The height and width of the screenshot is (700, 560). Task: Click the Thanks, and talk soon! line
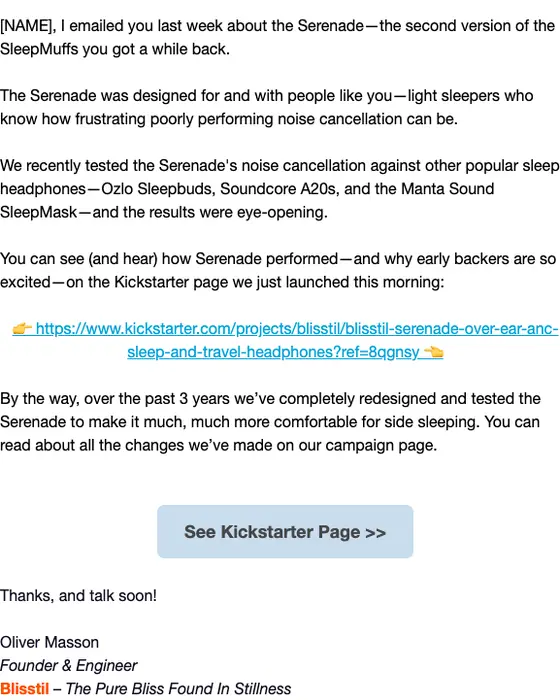click(x=78, y=596)
